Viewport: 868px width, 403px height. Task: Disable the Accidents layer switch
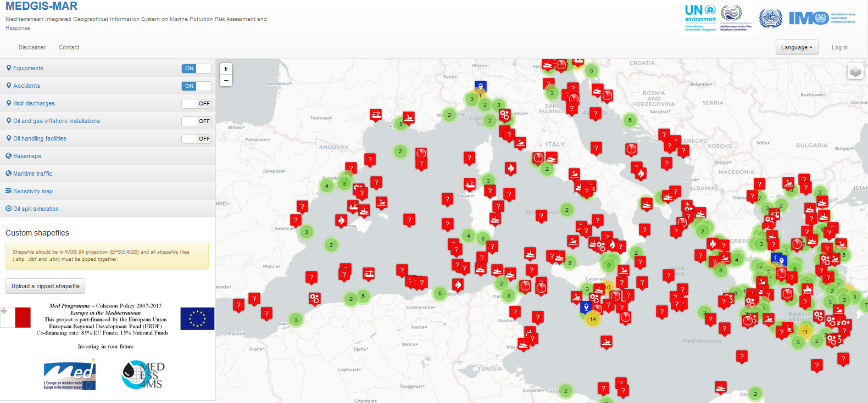point(196,86)
